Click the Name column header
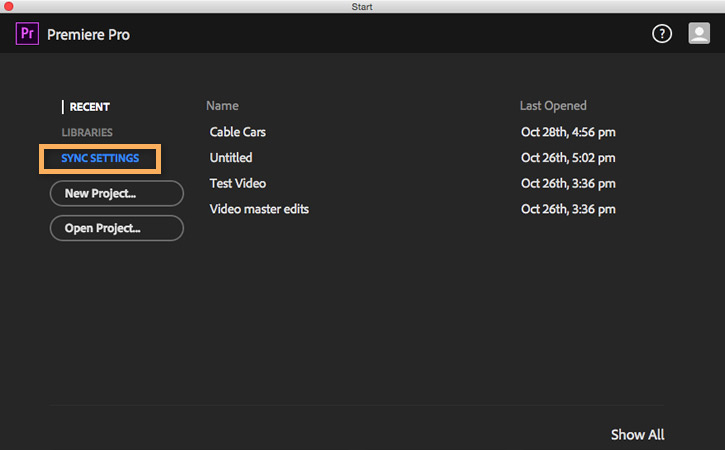The height and width of the screenshot is (450, 725). tap(222, 106)
